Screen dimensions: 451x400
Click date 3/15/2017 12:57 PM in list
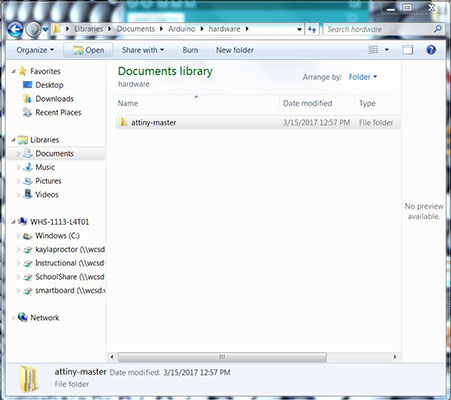[x=316, y=123]
